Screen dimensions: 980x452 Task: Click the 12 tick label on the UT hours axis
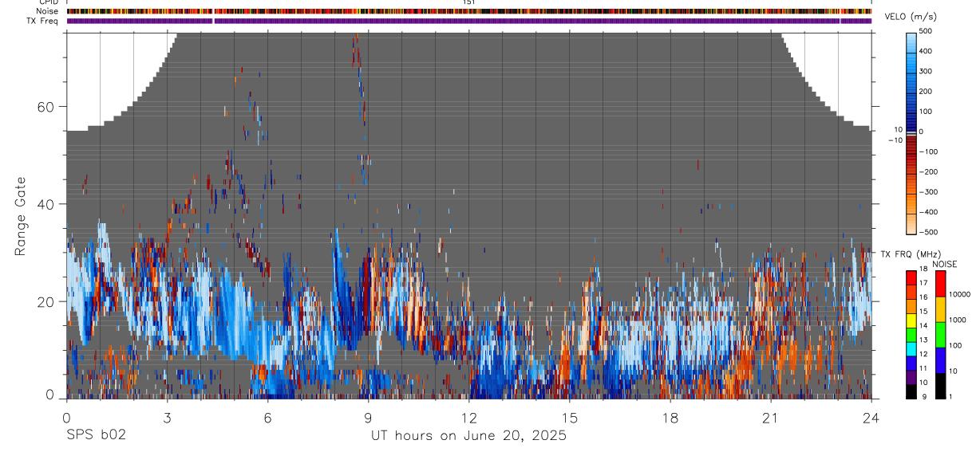(x=468, y=417)
